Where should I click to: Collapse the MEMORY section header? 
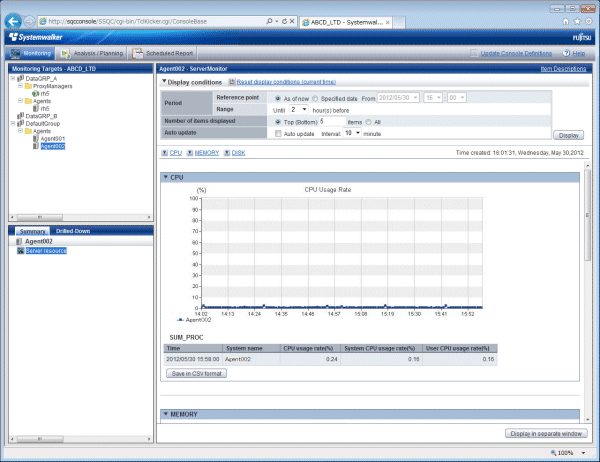tap(166, 414)
